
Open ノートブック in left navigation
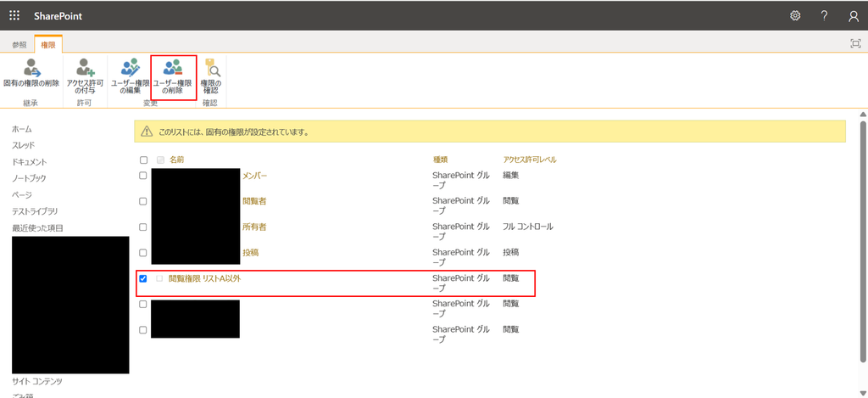[x=30, y=178]
